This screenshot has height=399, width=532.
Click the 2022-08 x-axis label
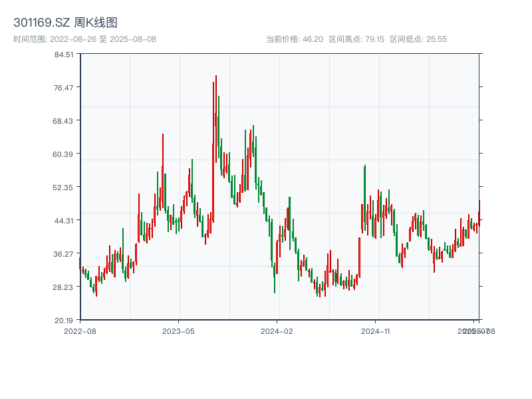(82, 330)
